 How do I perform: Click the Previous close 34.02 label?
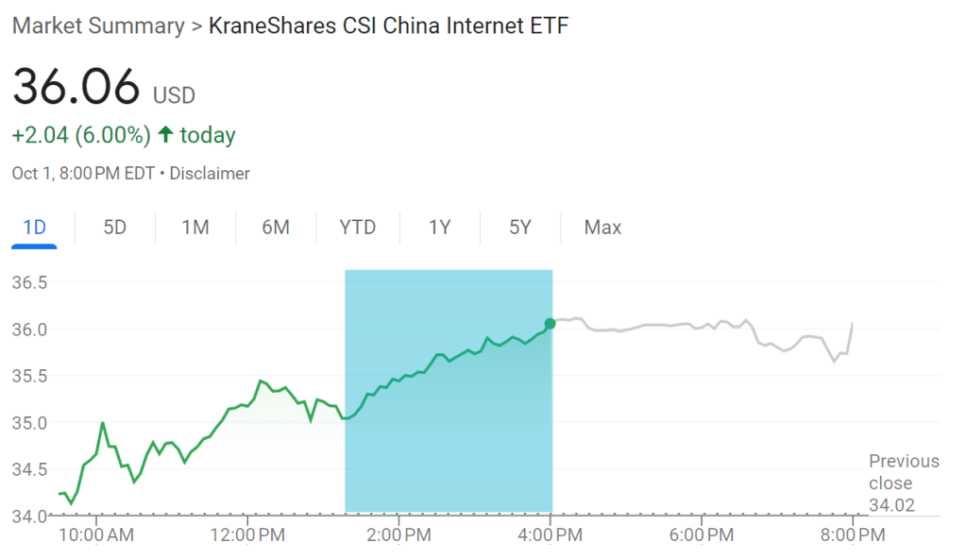[904, 483]
